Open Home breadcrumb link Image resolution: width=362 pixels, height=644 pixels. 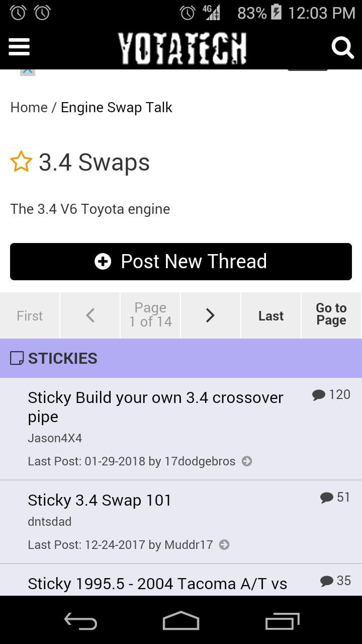(29, 108)
